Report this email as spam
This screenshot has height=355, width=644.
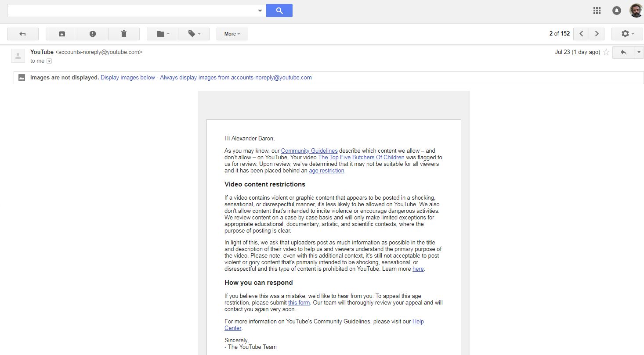point(93,34)
